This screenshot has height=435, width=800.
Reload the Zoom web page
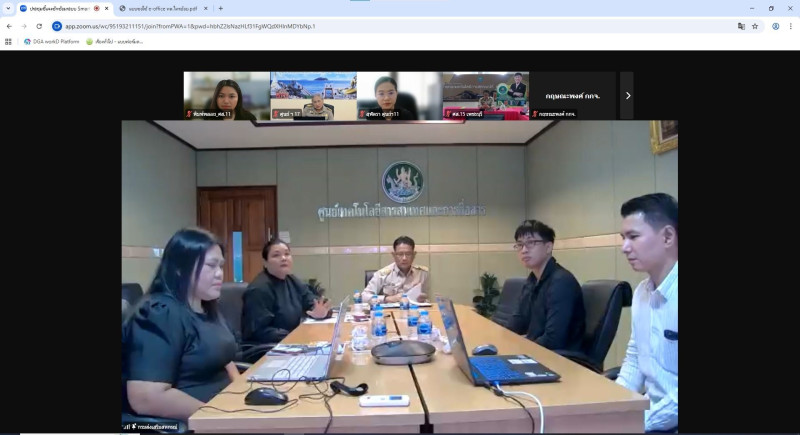tap(39, 26)
